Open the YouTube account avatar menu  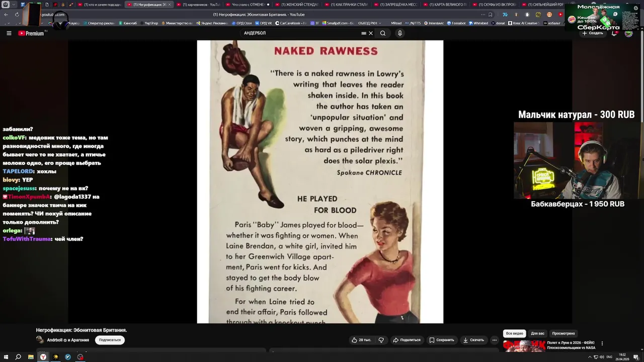(628, 33)
